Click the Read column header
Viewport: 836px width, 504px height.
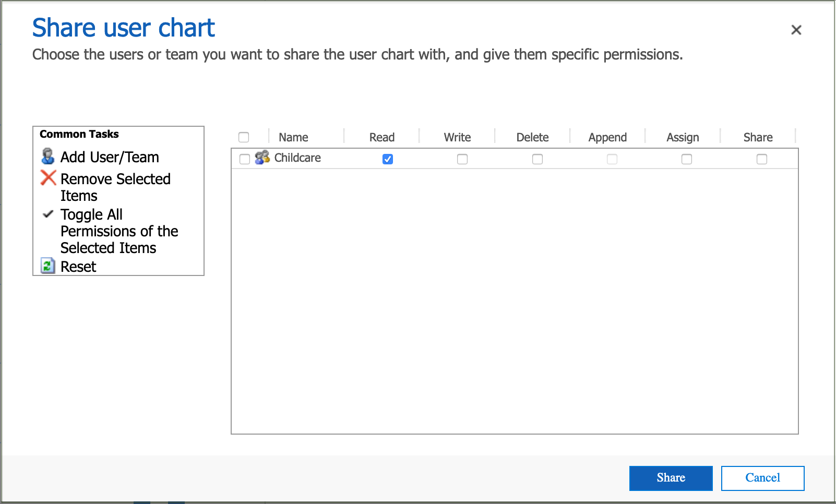[x=382, y=137]
